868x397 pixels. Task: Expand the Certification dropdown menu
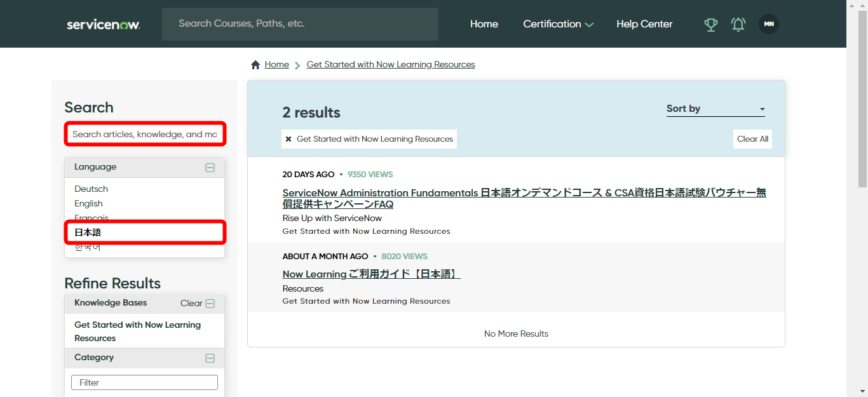tap(557, 24)
